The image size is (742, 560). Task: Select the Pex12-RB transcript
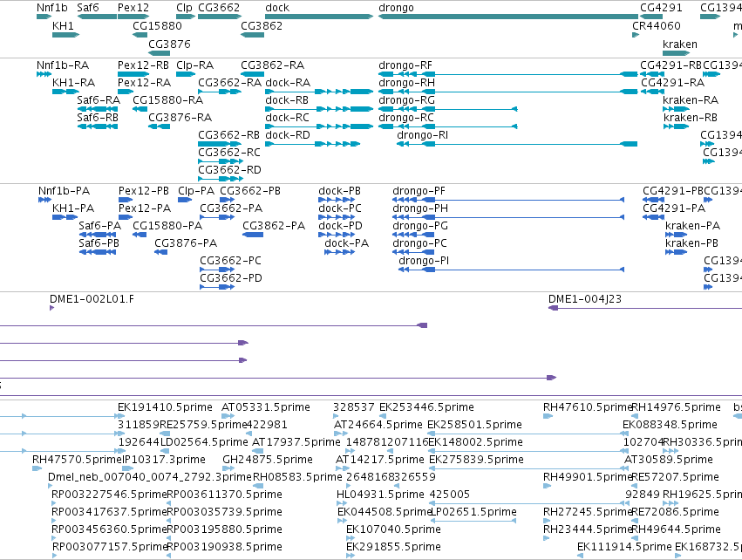click(x=133, y=74)
